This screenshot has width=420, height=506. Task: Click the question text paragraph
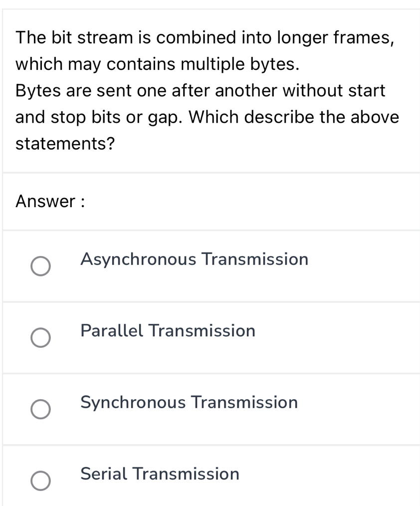[207, 90]
